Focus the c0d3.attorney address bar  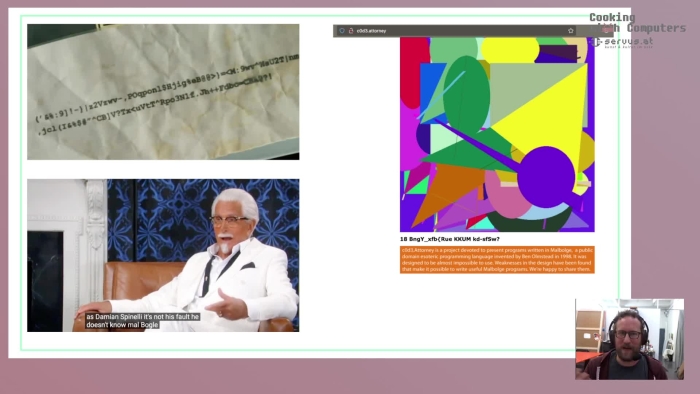[455, 31]
